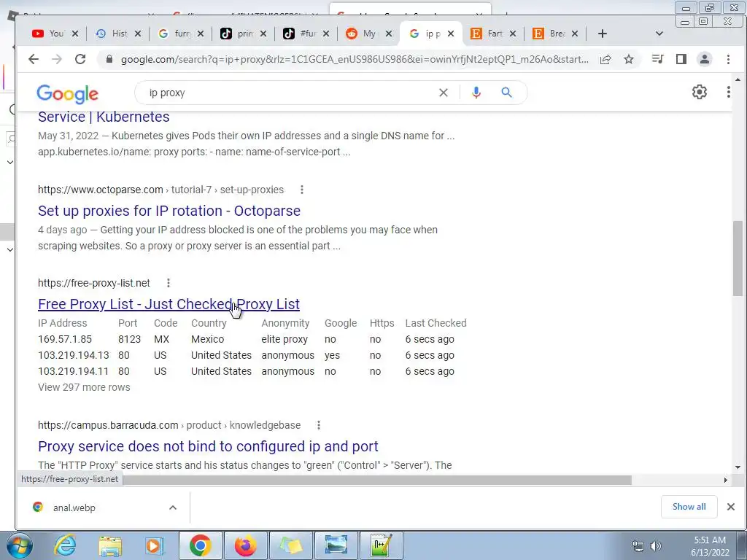This screenshot has width=747, height=560.
Task: Click the forward navigation arrow
Action: (57, 59)
